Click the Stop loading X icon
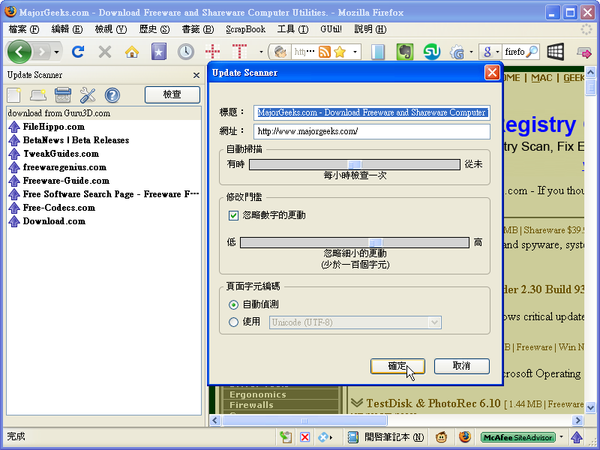Screen dimensions: 600x450 point(105,52)
